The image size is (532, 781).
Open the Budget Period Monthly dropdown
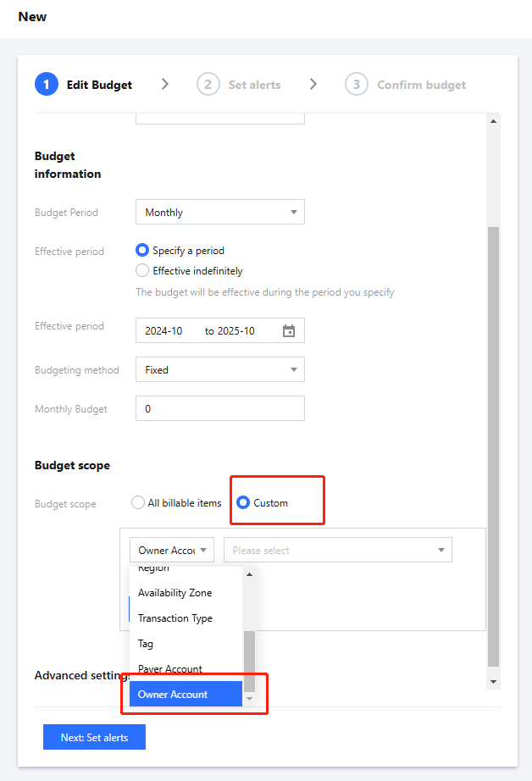(219, 213)
